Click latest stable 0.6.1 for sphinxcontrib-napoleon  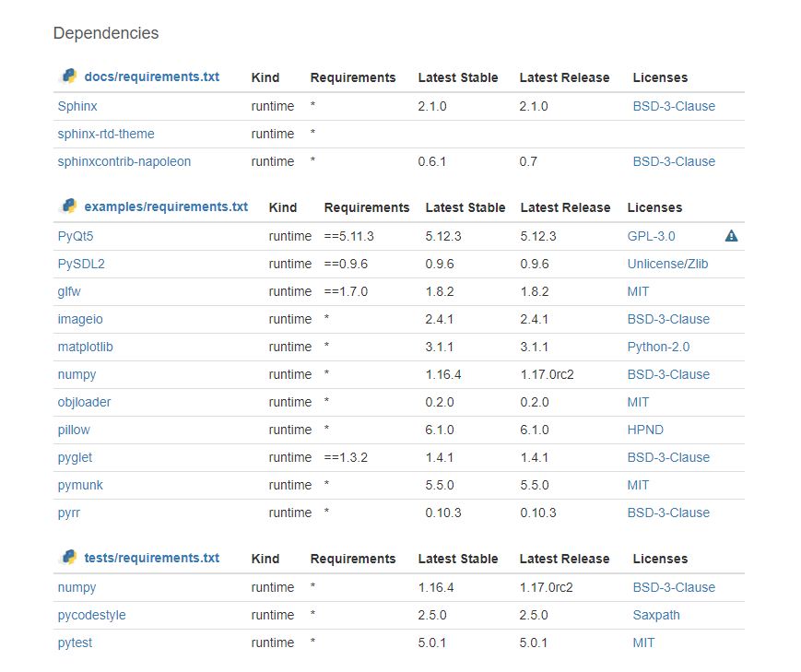point(431,161)
